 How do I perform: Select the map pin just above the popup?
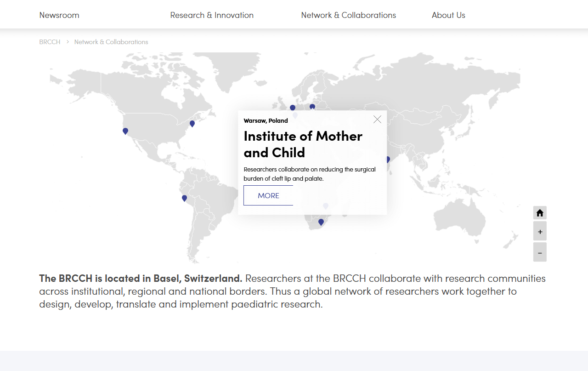312,107
